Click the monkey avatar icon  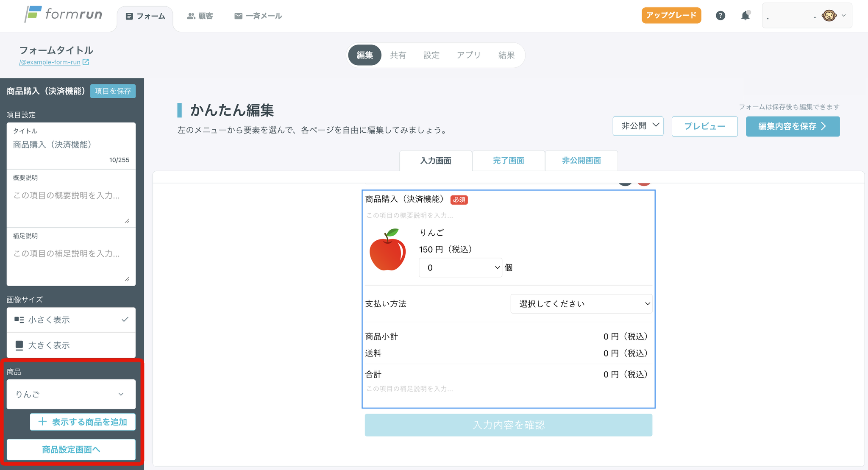click(829, 16)
